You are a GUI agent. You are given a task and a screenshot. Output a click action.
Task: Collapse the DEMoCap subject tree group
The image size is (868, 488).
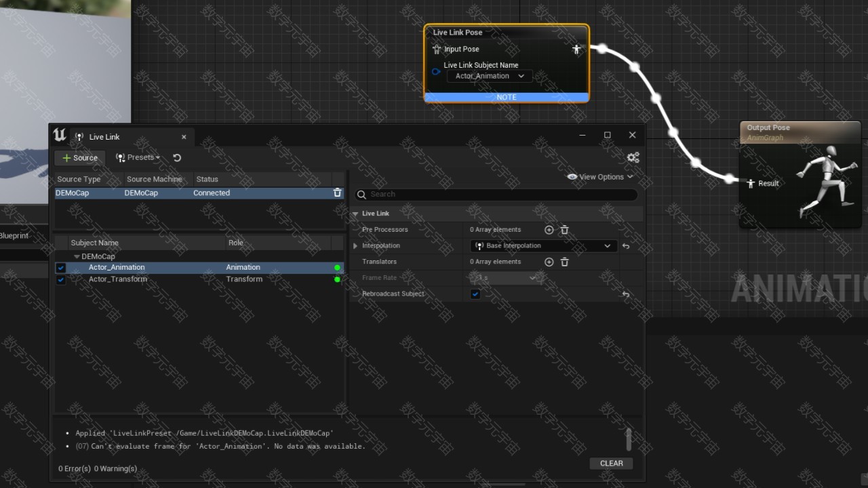[x=77, y=257]
